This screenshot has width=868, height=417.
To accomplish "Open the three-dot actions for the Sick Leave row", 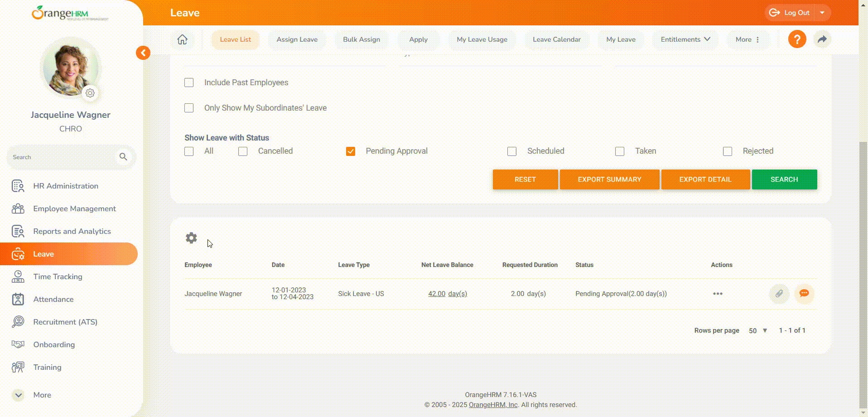I will tap(718, 294).
